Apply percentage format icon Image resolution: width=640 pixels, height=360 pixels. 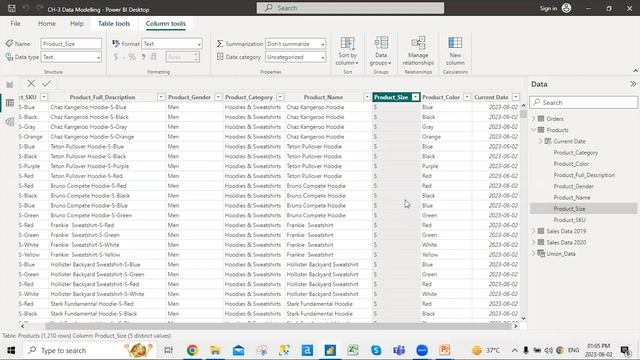point(131,57)
